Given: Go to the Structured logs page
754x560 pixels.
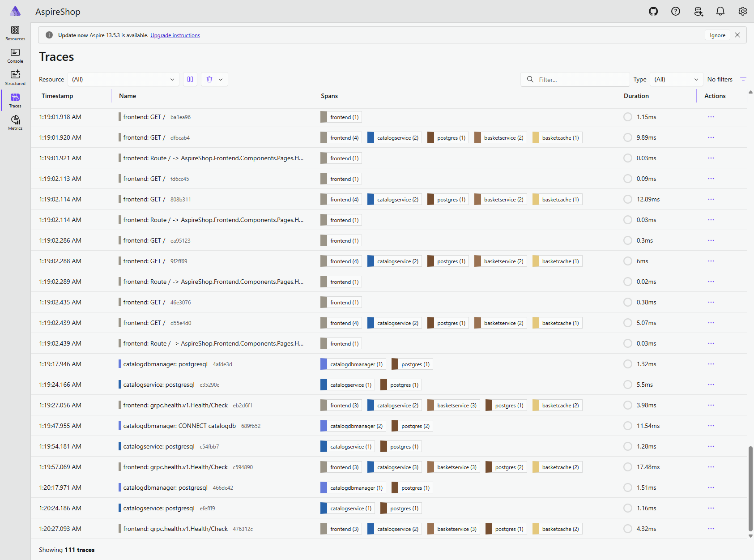Looking at the screenshot, I should pyautogui.click(x=15, y=78).
